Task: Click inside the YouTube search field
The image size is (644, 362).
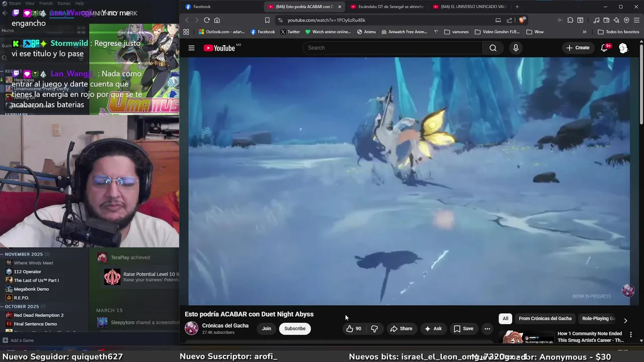Action: 392,48
